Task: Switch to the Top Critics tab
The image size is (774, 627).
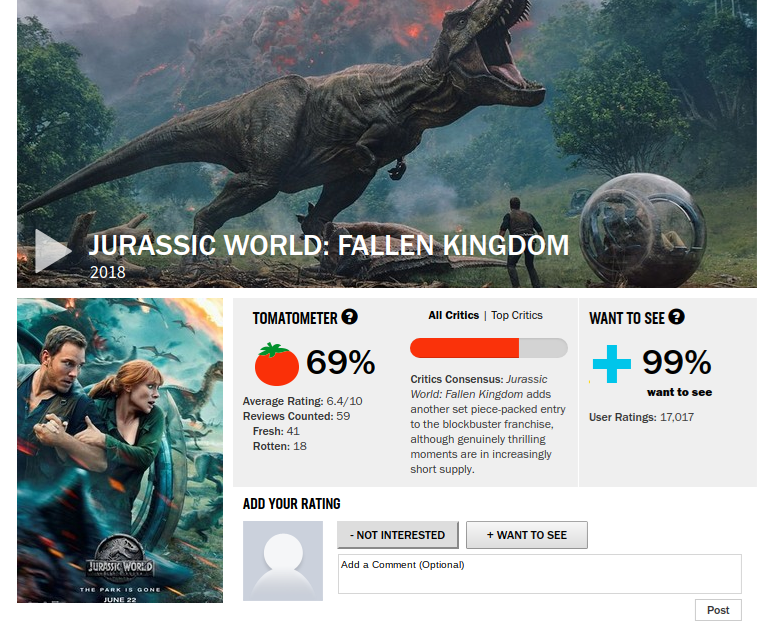Action: tap(517, 315)
